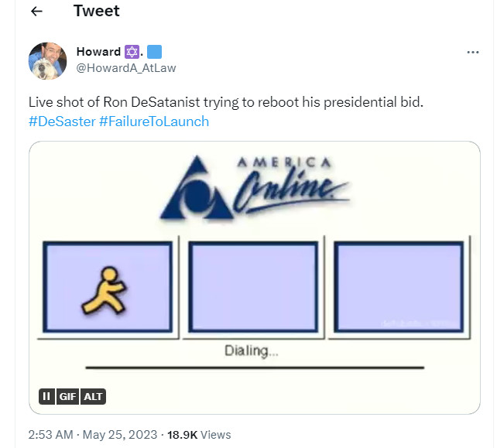
Task: Click the middle empty dialing panel
Action: pyautogui.click(x=254, y=288)
